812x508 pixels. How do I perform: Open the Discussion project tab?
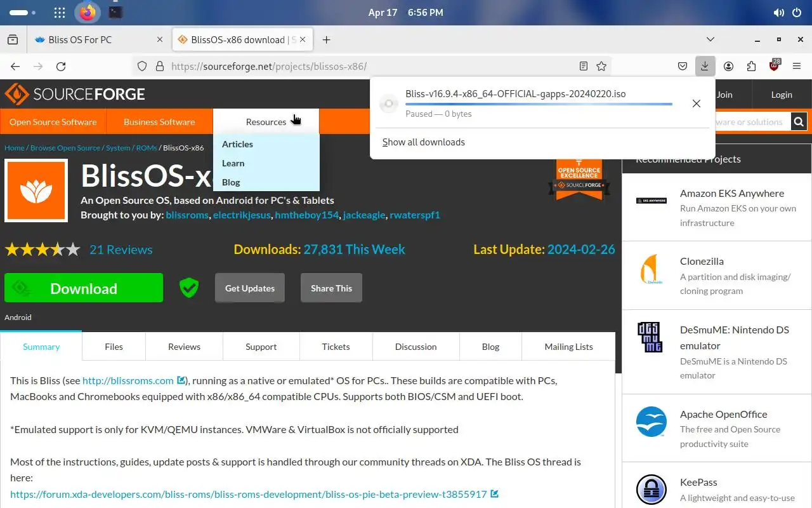(416, 347)
